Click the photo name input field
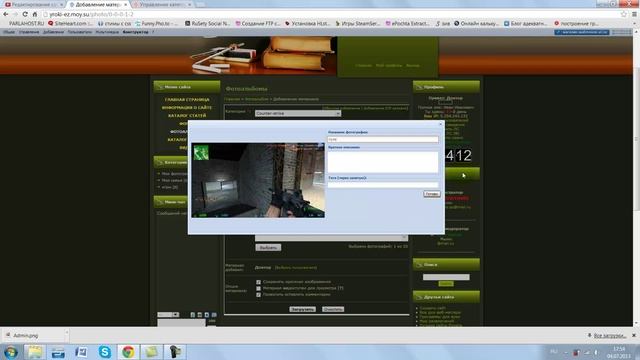Image resolution: width=640 pixels, height=360 pixels. [x=383, y=139]
